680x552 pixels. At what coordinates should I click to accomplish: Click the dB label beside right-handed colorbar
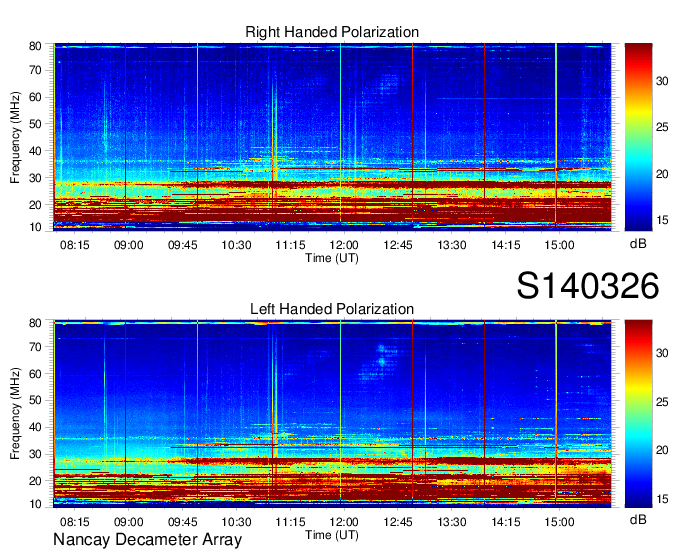pos(638,243)
